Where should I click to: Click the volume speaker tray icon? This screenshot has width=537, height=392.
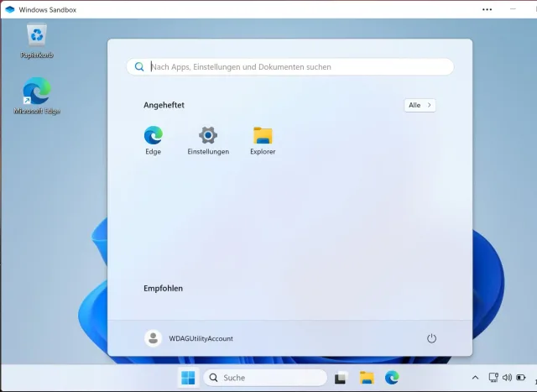[x=507, y=378]
